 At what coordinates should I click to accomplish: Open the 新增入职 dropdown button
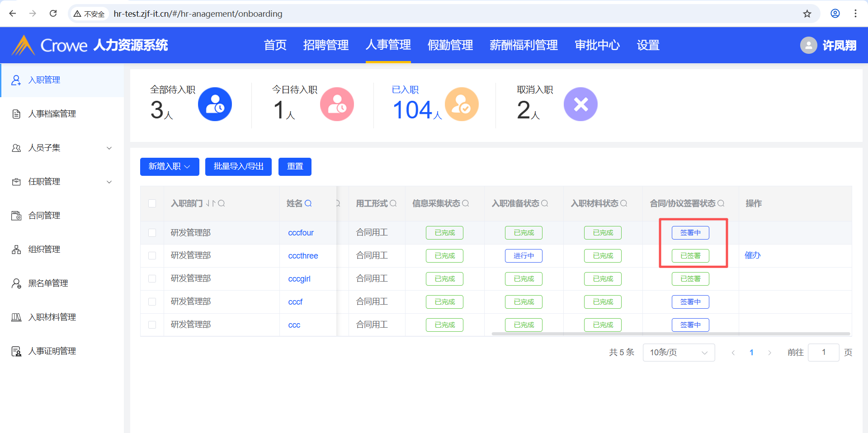tap(170, 166)
